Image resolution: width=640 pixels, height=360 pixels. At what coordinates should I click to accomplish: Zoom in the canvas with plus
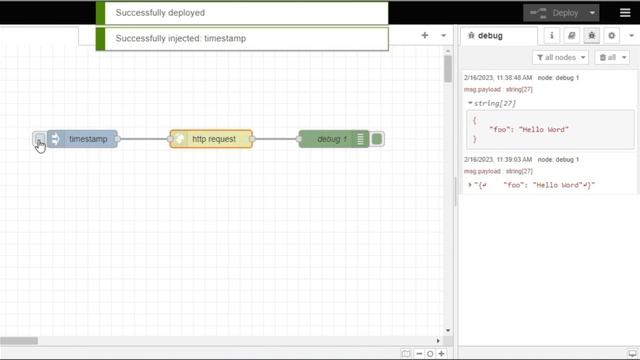point(441,353)
